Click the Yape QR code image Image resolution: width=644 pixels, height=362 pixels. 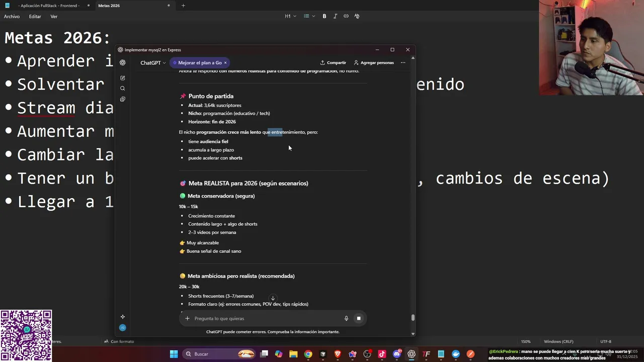26,335
